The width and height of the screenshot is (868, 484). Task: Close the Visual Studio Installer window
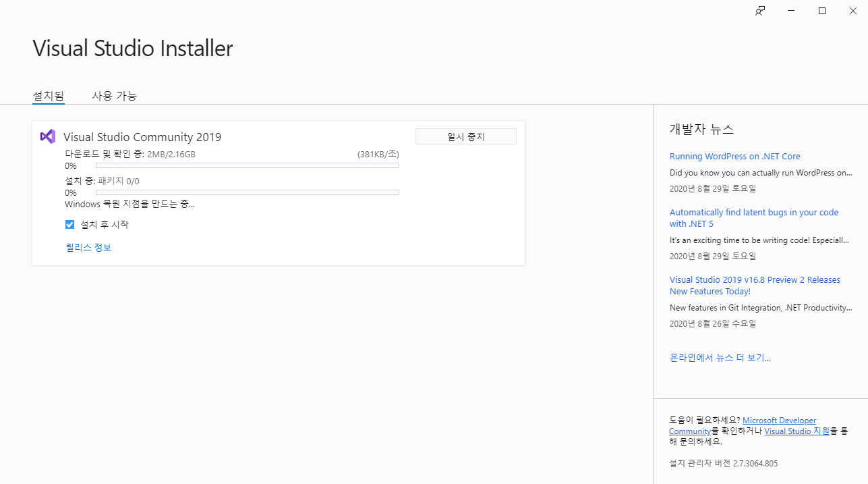(x=852, y=11)
